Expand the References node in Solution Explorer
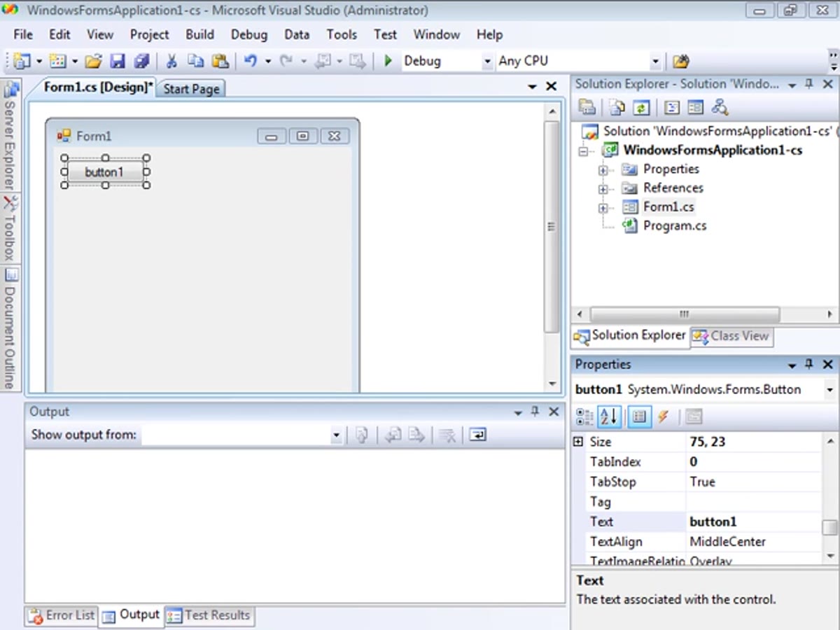This screenshot has width=840, height=630. 603,188
